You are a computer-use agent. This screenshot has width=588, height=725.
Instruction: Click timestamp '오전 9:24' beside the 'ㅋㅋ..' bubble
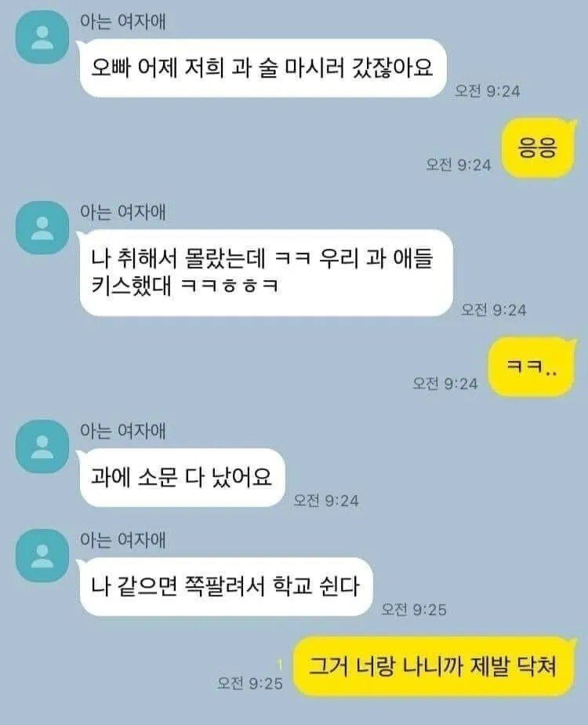445,384
